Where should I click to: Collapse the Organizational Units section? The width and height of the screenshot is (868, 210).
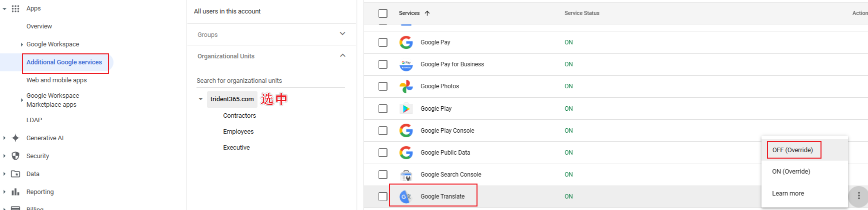pyautogui.click(x=342, y=56)
